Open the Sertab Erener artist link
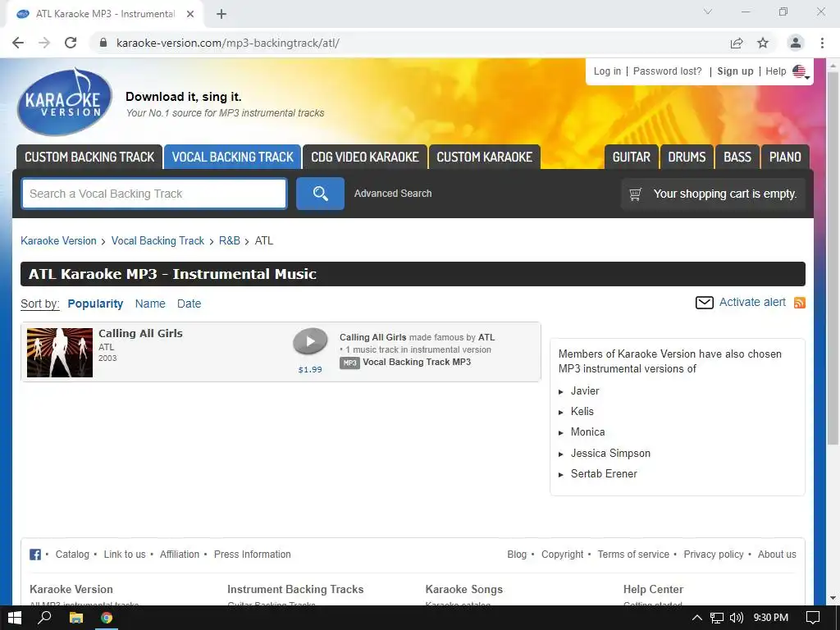 pyautogui.click(x=604, y=473)
